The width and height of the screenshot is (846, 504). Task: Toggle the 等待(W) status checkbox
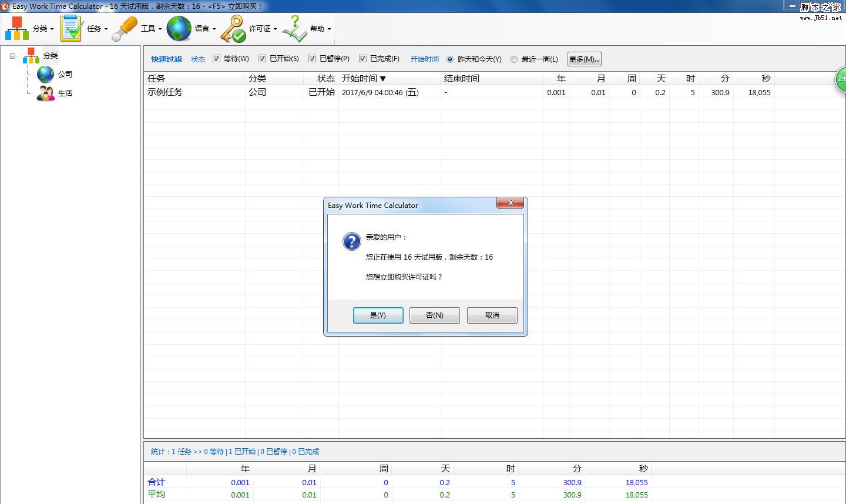pos(216,59)
